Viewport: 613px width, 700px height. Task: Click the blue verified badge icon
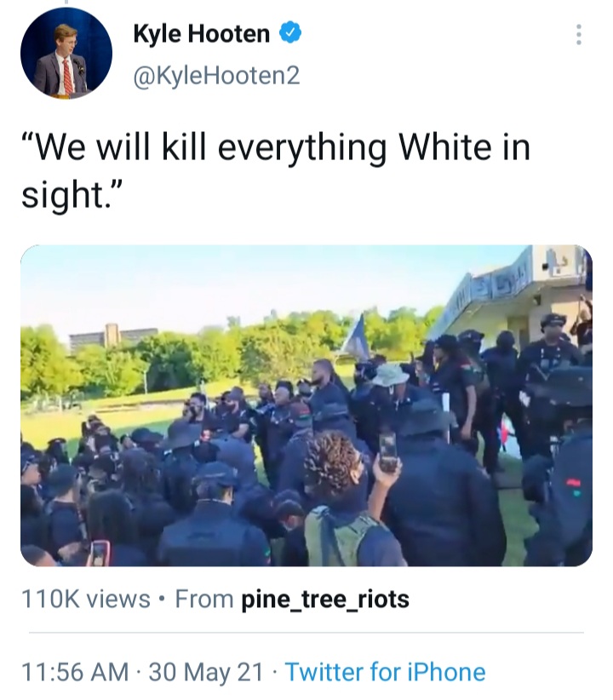point(290,33)
